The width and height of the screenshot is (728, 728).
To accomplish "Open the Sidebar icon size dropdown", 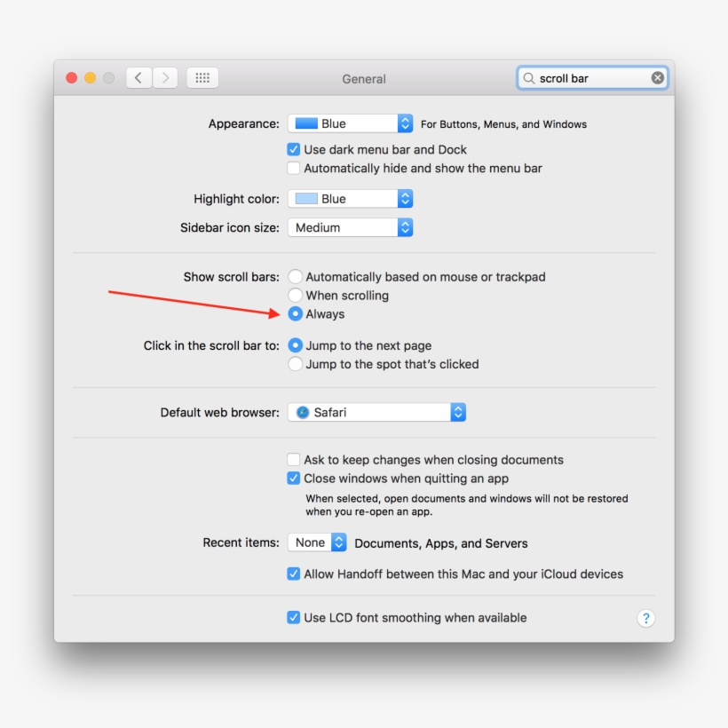I will [x=350, y=227].
